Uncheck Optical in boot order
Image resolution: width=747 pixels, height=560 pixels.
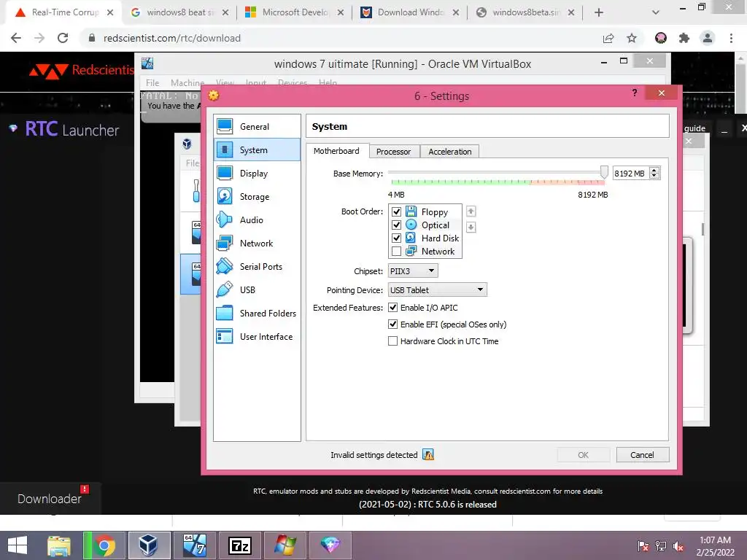coord(396,225)
